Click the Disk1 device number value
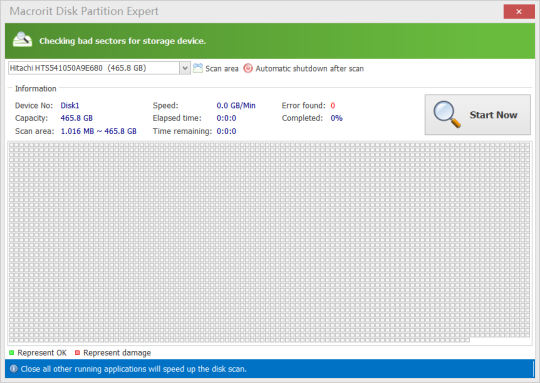The image size is (540, 383). pyautogui.click(x=70, y=105)
